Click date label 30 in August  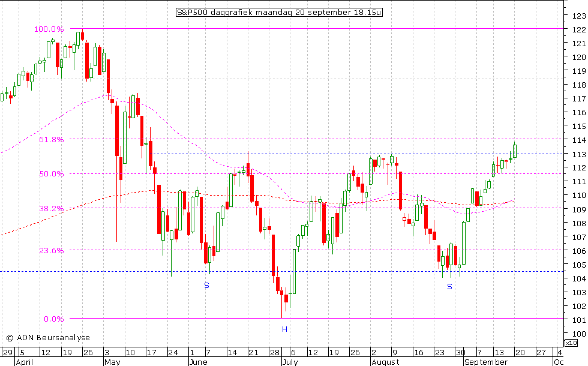point(461,353)
